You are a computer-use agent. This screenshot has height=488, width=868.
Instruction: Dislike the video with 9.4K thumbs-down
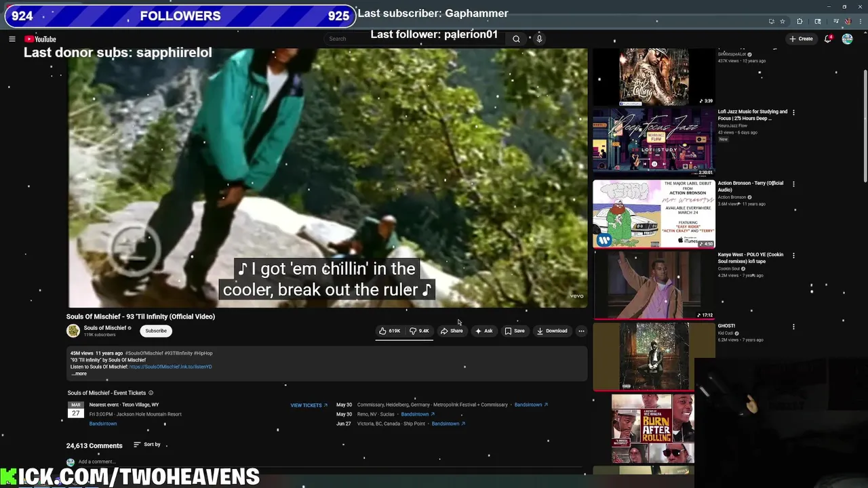point(419,331)
